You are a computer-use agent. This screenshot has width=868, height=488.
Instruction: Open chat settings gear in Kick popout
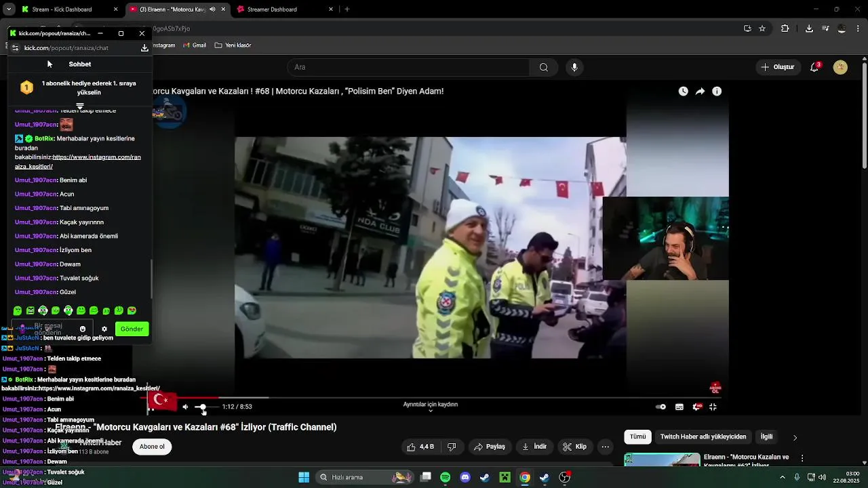104,329
